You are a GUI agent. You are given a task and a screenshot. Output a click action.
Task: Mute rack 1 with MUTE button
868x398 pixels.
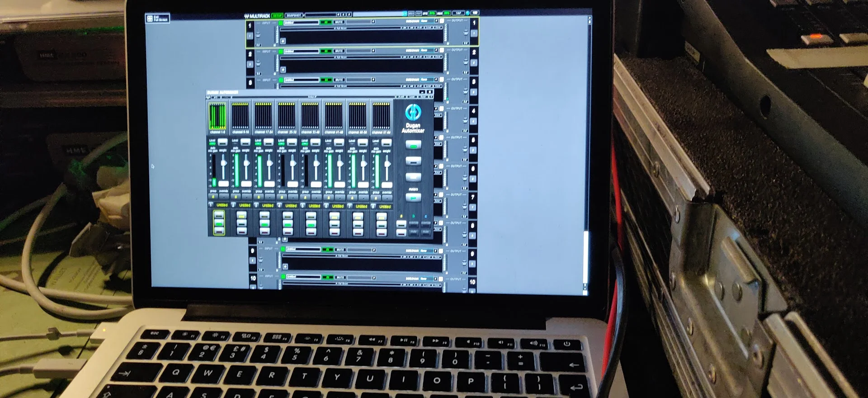click(339, 22)
